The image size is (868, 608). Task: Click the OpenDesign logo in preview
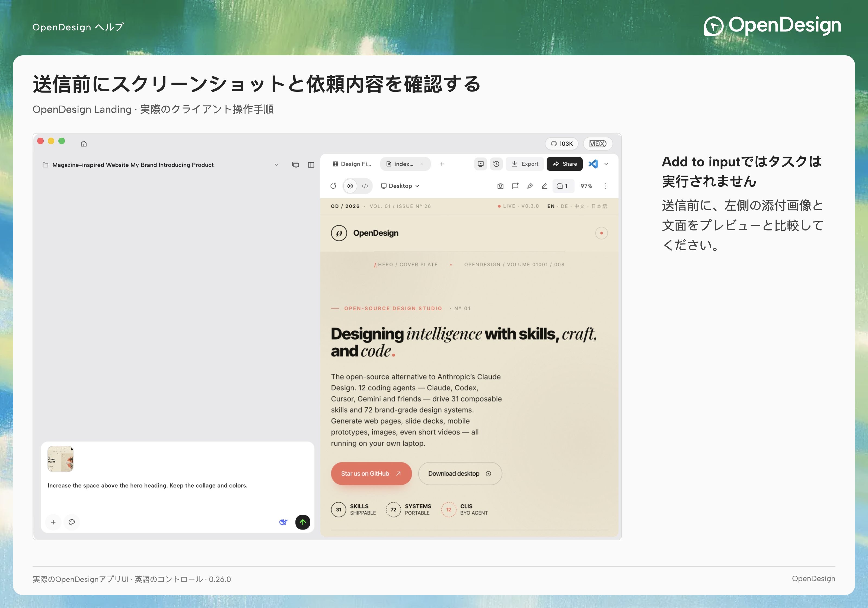(365, 233)
